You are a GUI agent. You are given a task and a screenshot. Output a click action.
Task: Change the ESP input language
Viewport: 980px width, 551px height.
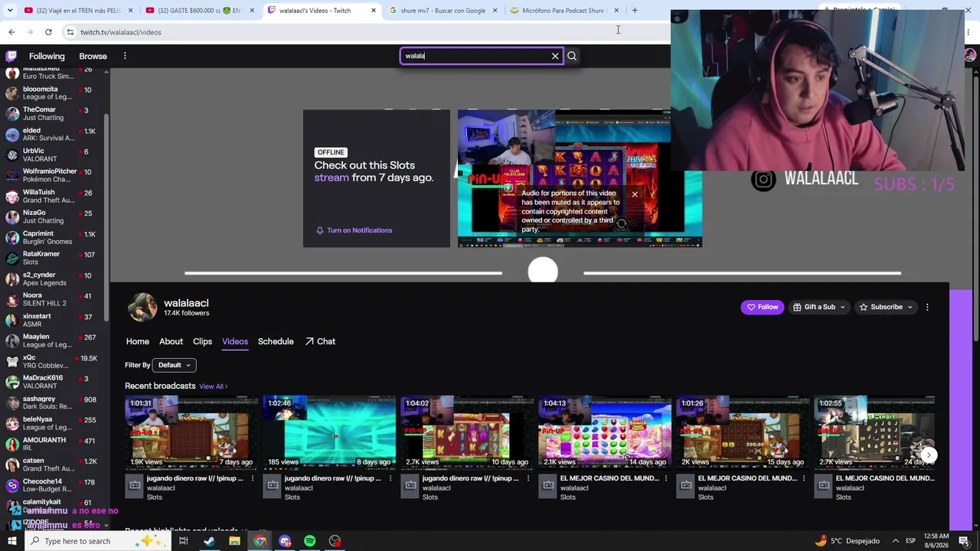(910, 541)
